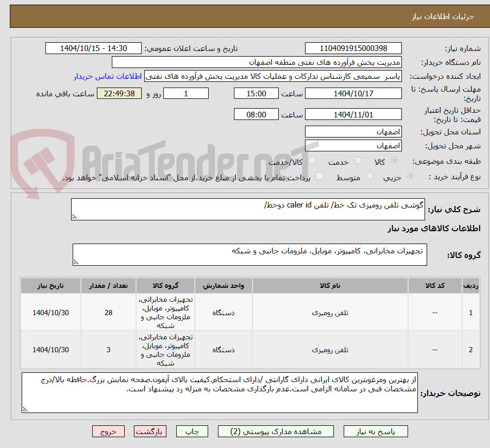Click the تاریخ نیاز column header
Viewport: 490px width, 448px height.
tap(50, 286)
